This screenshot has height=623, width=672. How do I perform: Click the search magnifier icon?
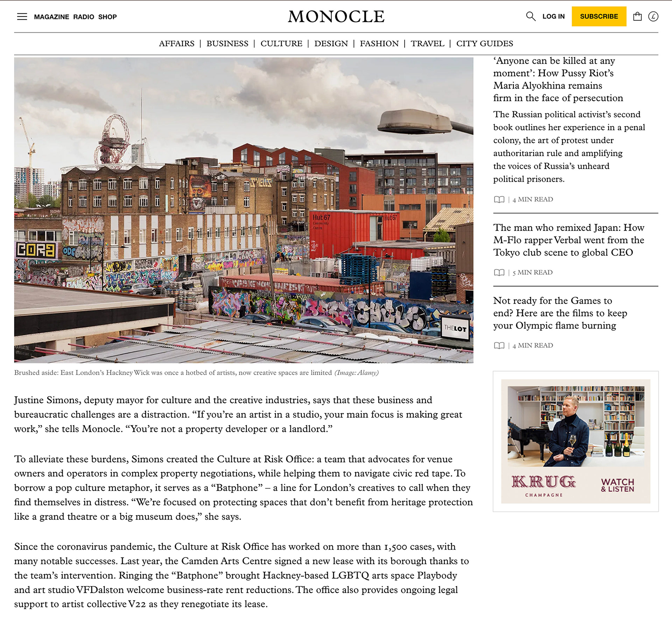[531, 16]
